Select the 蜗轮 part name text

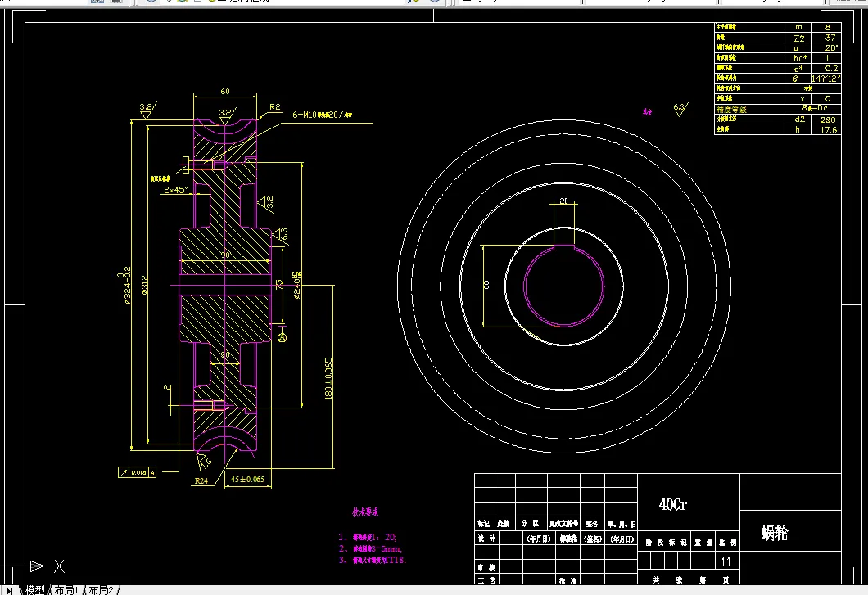click(x=775, y=533)
